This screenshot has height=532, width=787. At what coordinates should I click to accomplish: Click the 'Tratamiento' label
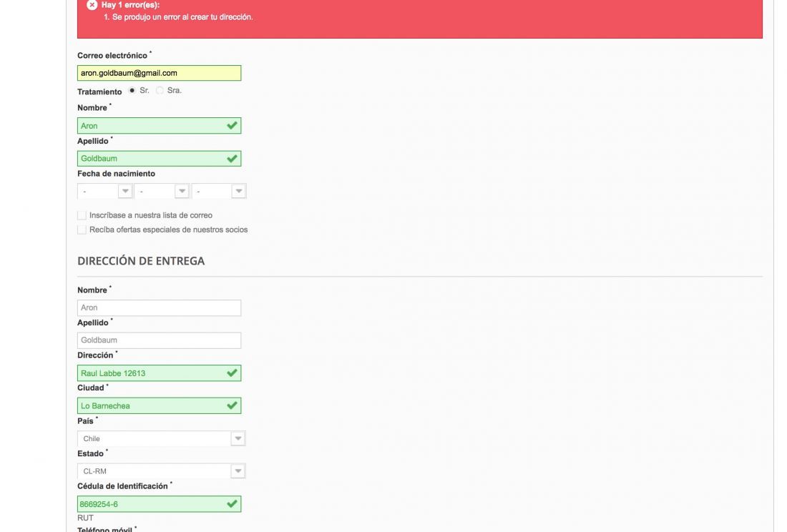(x=99, y=92)
